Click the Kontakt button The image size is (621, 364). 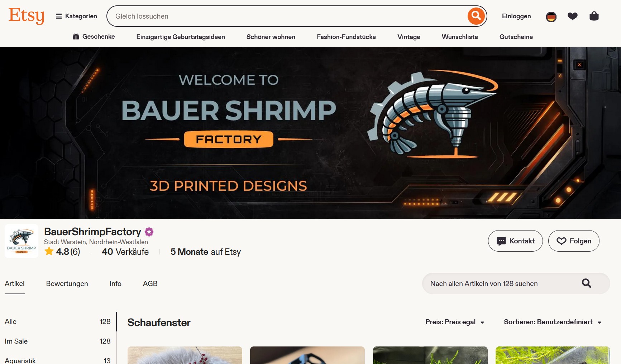(515, 241)
